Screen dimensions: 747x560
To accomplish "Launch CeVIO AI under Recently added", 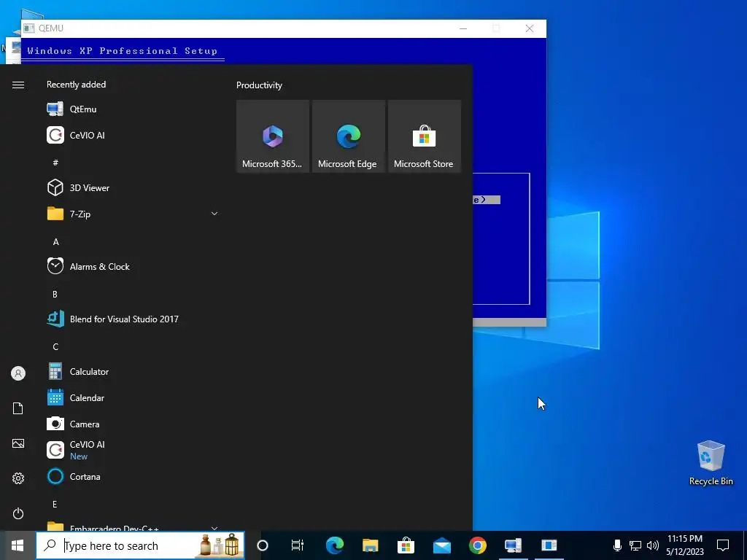I will pos(133,135).
